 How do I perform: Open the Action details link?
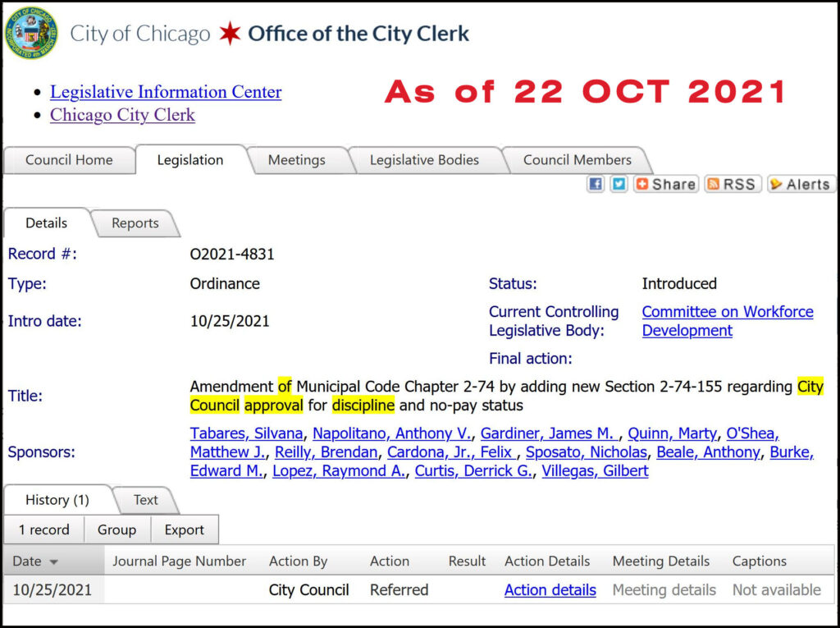pos(550,590)
